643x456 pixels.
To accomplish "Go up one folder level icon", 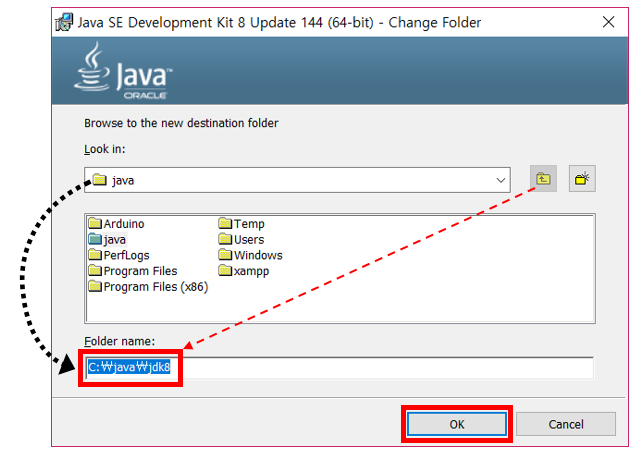I will coord(543,178).
